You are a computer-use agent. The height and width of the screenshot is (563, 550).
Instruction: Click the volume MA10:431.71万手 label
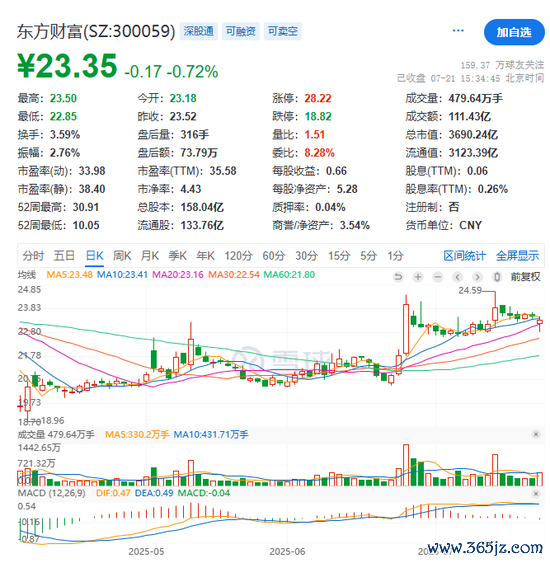pyautogui.click(x=211, y=434)
